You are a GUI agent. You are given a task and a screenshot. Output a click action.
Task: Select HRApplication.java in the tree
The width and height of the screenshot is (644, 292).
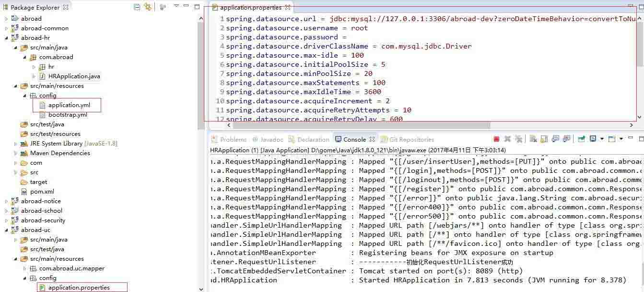pyautogui.click(x=74, y=76)
